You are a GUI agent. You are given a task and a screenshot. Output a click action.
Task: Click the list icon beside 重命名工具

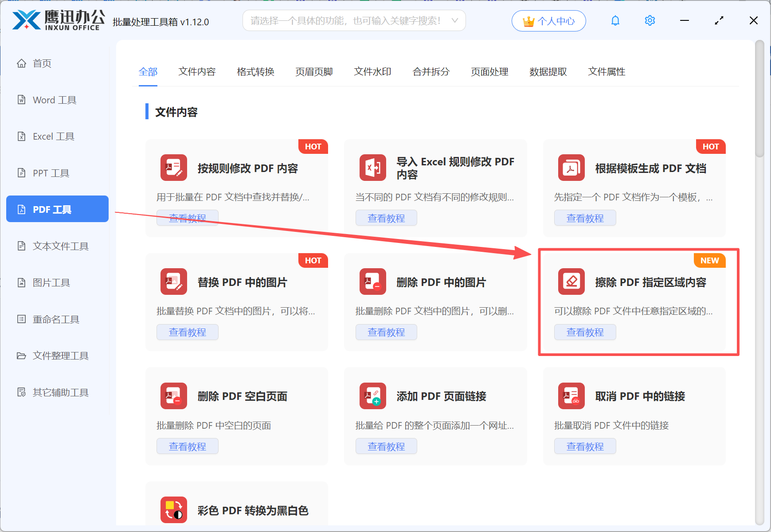pos(21,319)
